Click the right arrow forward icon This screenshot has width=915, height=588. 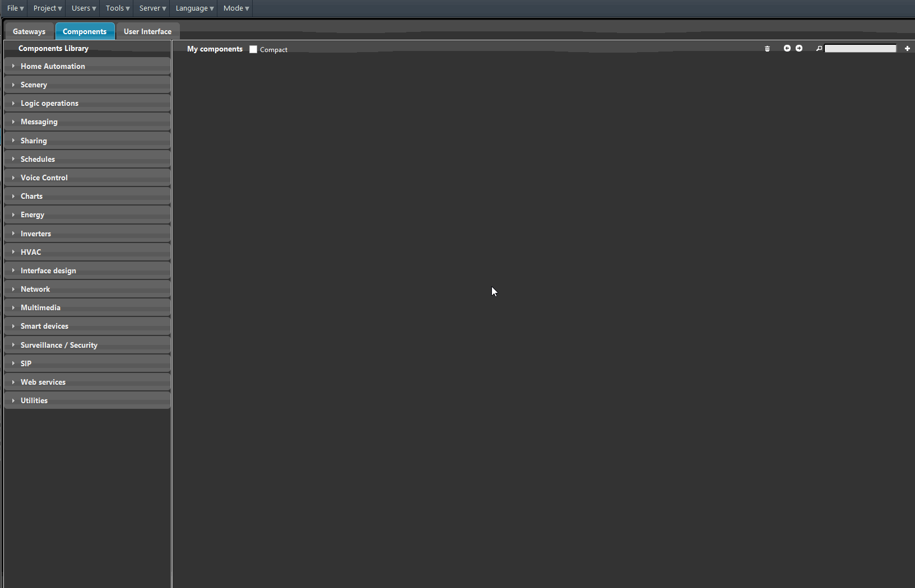click(799, 48)
